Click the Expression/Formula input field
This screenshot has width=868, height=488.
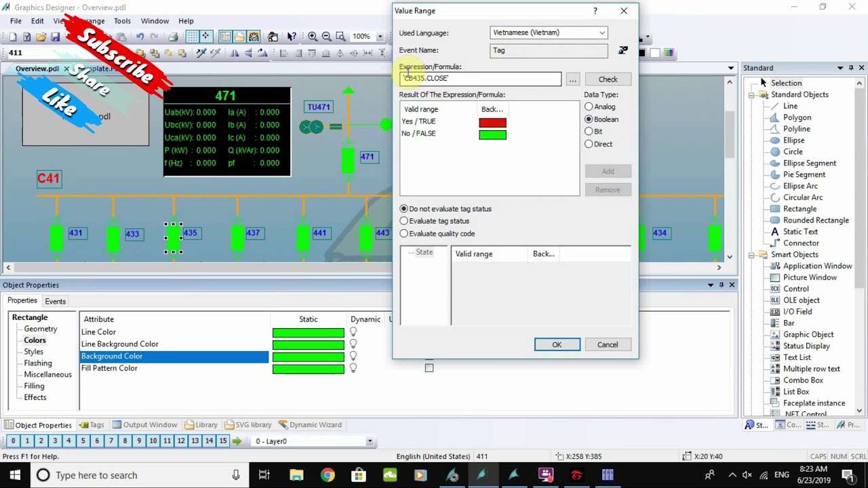480,79
